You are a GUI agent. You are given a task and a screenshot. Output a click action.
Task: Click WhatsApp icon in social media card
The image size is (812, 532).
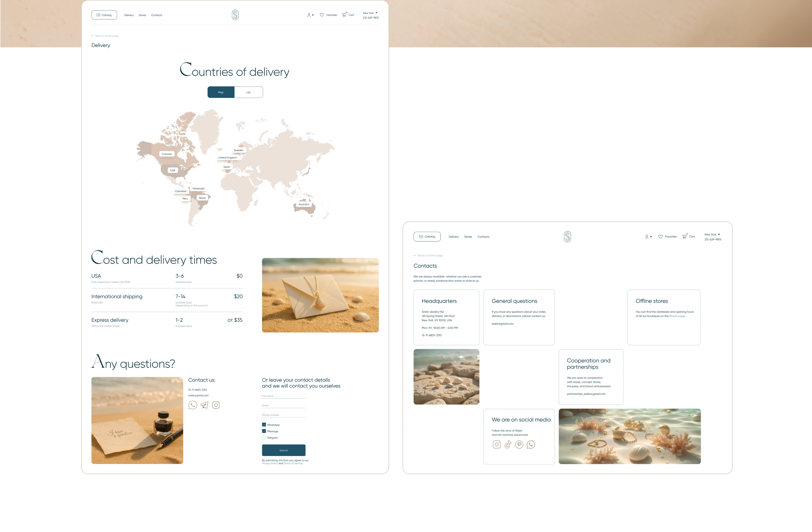531,444
